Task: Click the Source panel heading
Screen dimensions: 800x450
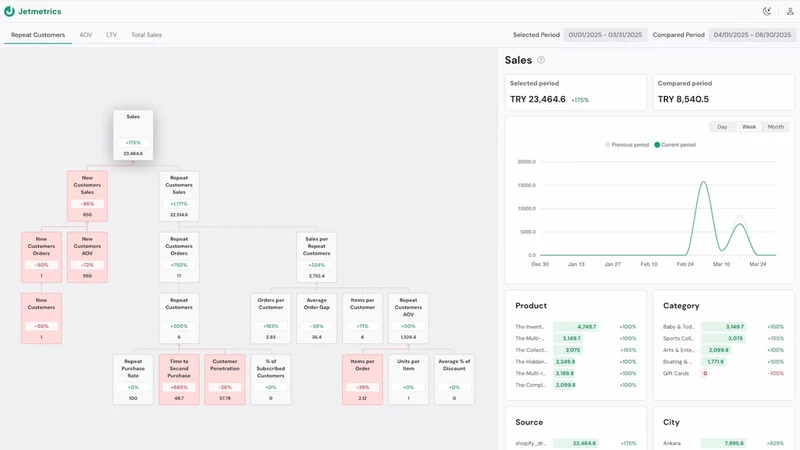Action: 529,422
